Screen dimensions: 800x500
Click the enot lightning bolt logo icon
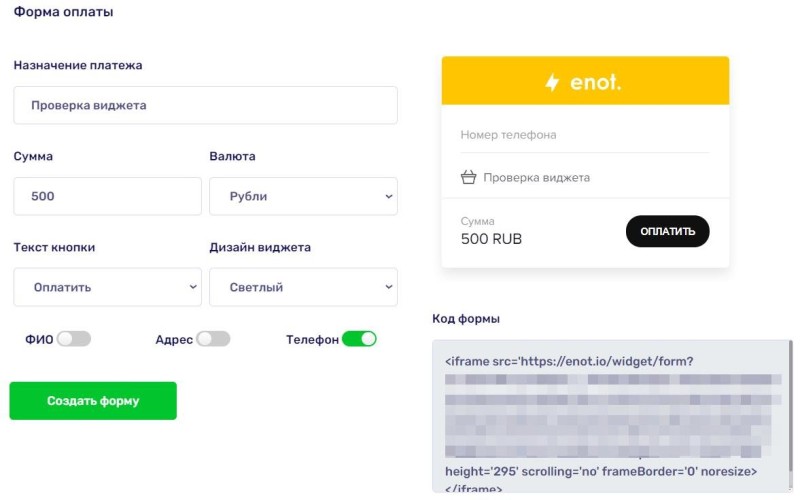coord(552,82)
